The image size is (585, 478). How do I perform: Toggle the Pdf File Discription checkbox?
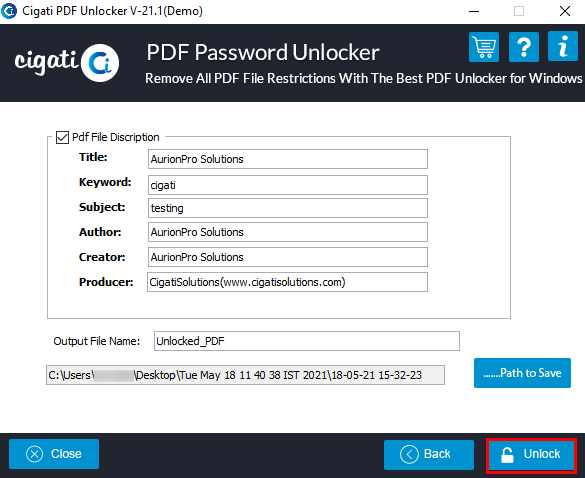[x=62, y=137]
